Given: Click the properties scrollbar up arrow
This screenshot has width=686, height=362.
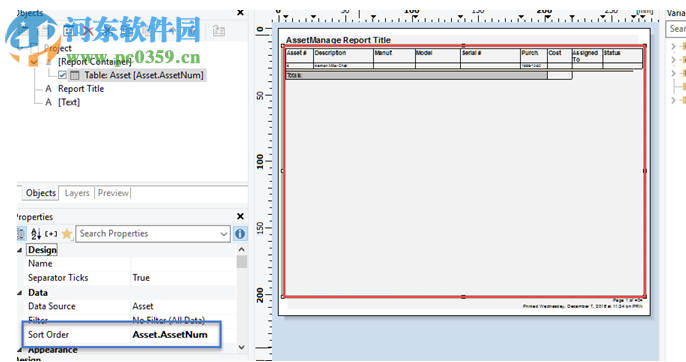Looking at the screenshot, I should pos(242,250).
